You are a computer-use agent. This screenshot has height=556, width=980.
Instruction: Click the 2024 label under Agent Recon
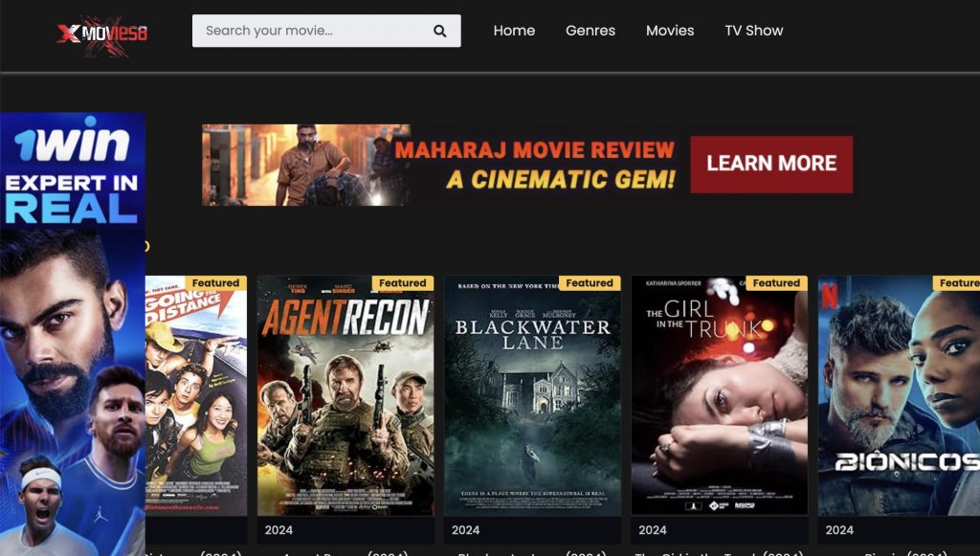(x=278, y=530)
